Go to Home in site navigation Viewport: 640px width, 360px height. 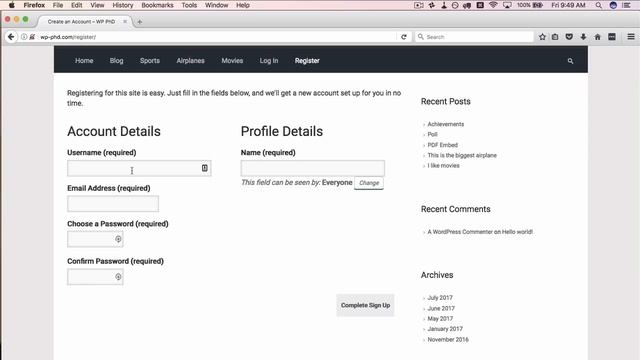click(x=84, y=60)
